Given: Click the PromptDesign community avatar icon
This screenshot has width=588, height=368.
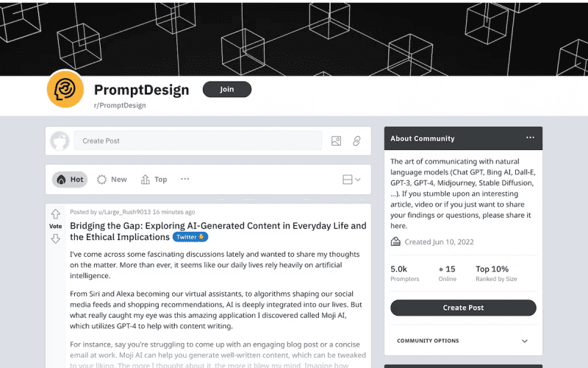Looking at the screenshot, I should [x=65, y=89].
